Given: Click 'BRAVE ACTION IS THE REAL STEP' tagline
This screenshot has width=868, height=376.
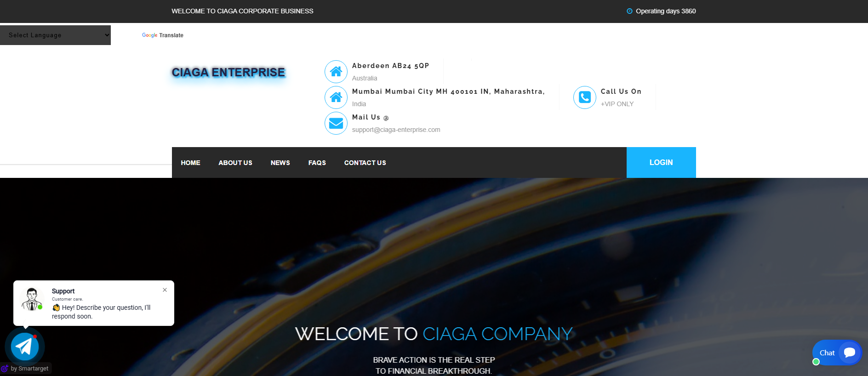Looking at the screenshot, I should click(x=434, y=360).
